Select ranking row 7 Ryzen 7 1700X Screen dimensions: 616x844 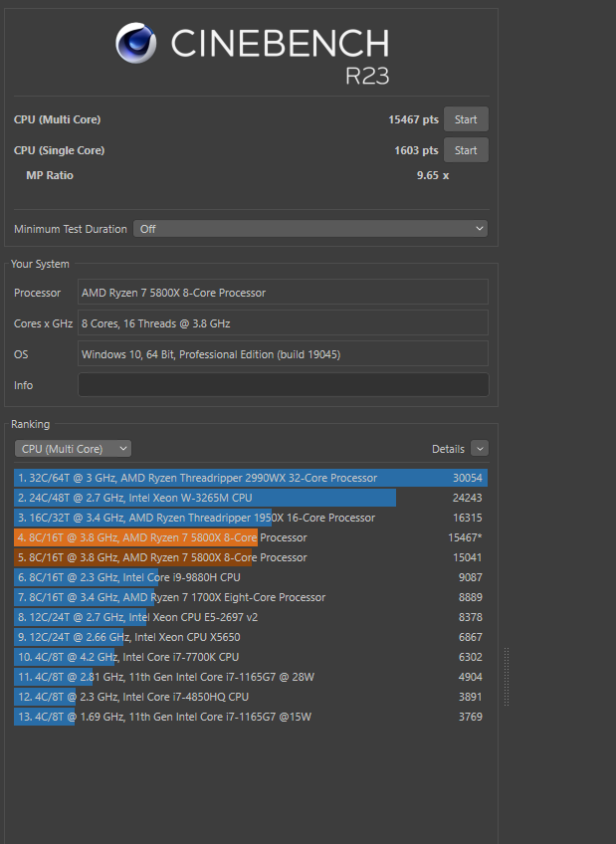coord(251,597)
